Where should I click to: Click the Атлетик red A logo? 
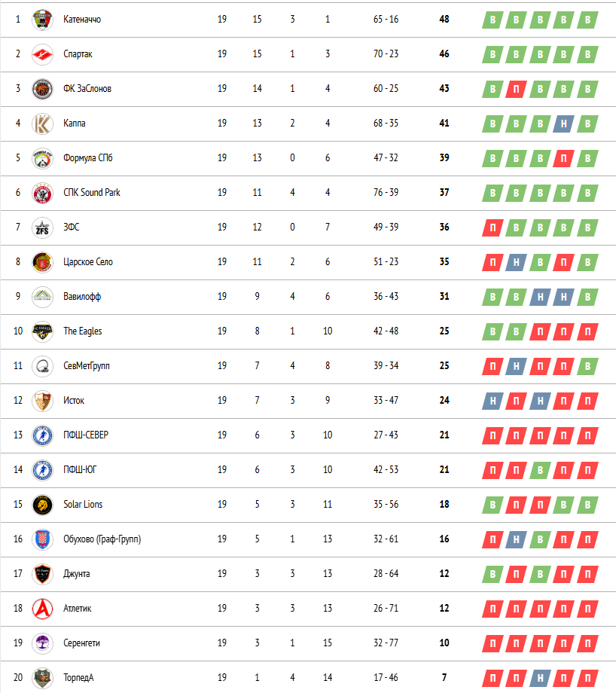(x=42, y=609)
